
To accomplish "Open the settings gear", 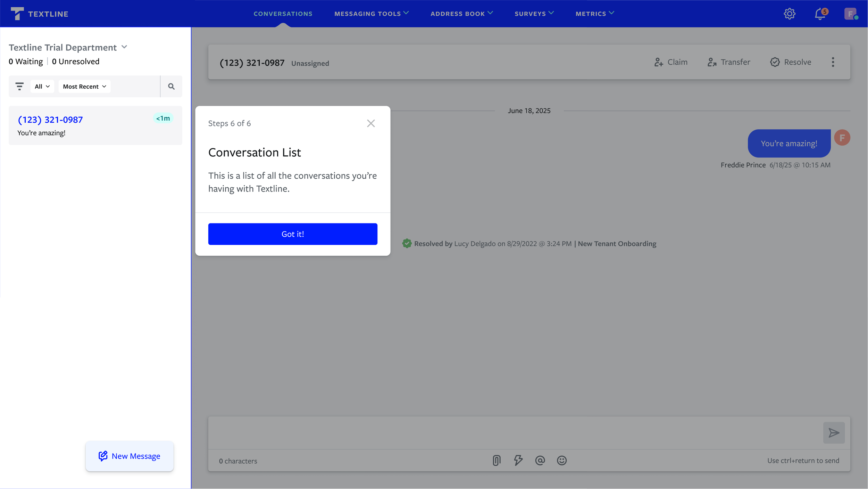I will point(790,14).
